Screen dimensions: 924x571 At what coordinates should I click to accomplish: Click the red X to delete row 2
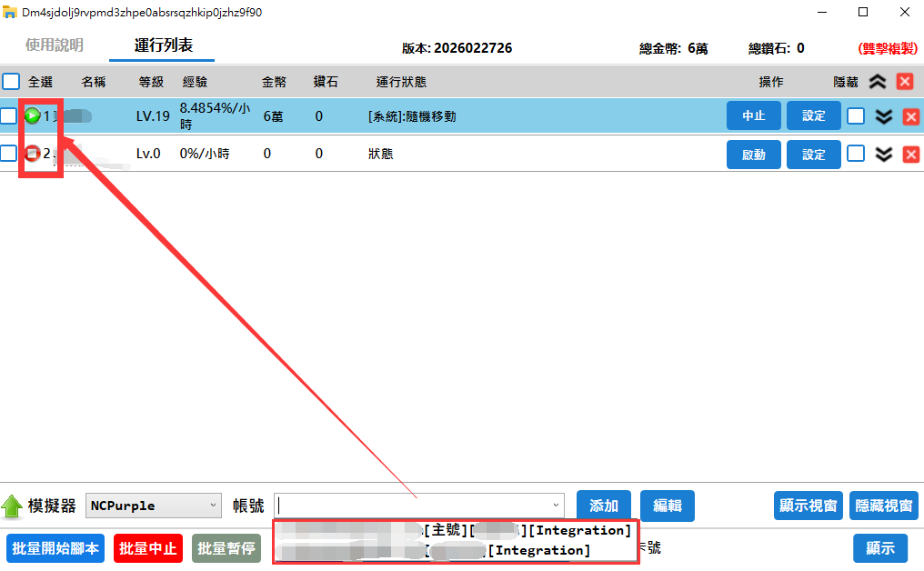coord(912,155)
